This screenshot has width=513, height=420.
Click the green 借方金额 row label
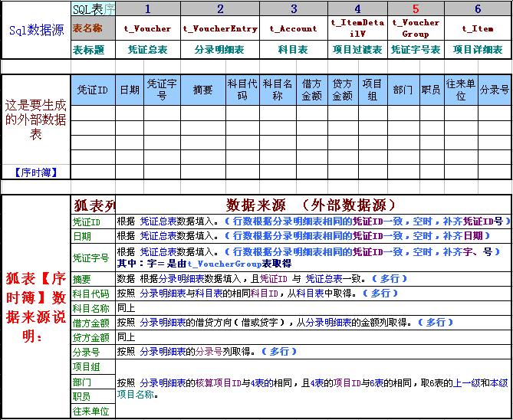pyautogui.click(x=94, y=323)
